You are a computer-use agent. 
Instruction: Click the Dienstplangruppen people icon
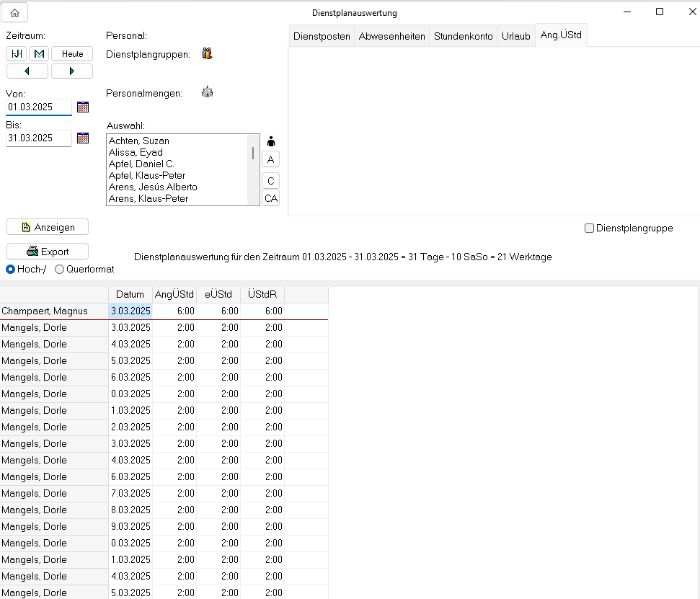(x=208, y=53)
